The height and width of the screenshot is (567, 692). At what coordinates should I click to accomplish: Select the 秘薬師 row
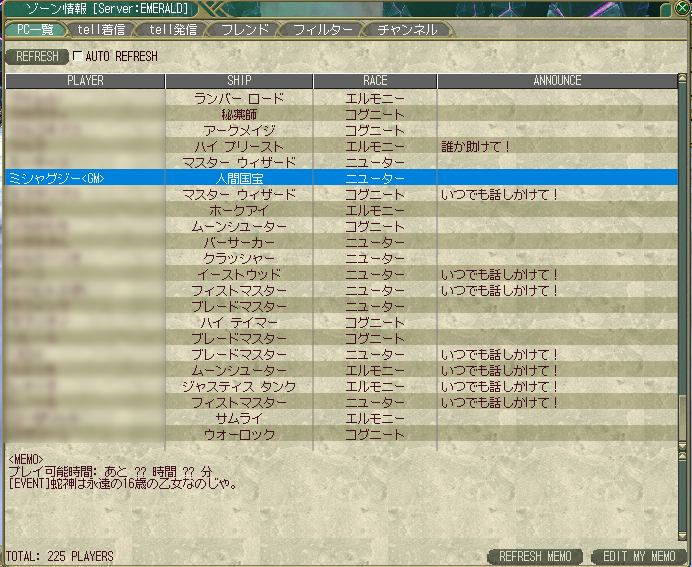point(342,114)
